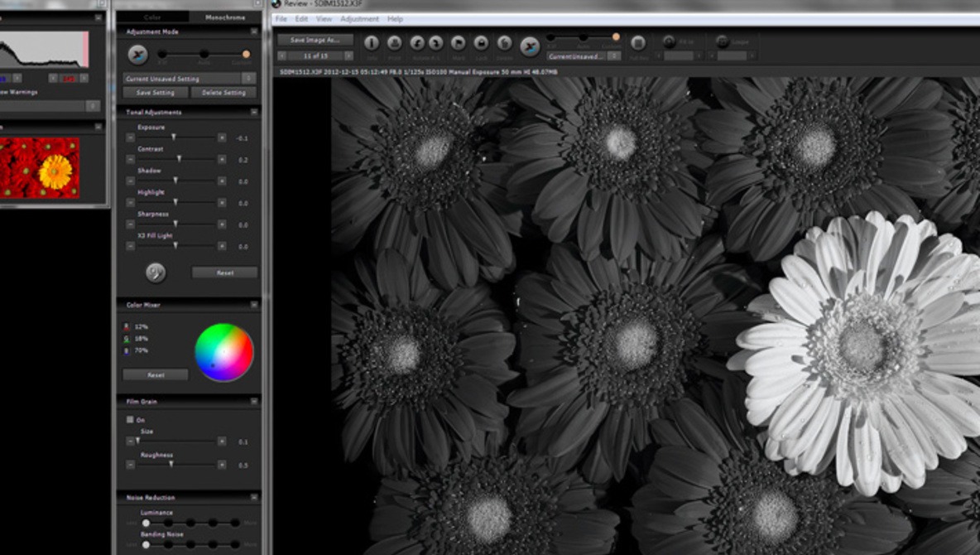
Task: Collapse the histogram panel
Action: tap(98, 18)
